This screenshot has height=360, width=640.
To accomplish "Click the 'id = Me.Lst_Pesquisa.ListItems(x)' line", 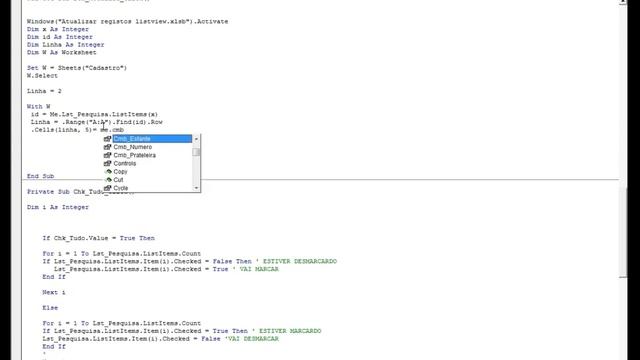I will point(94,114).
